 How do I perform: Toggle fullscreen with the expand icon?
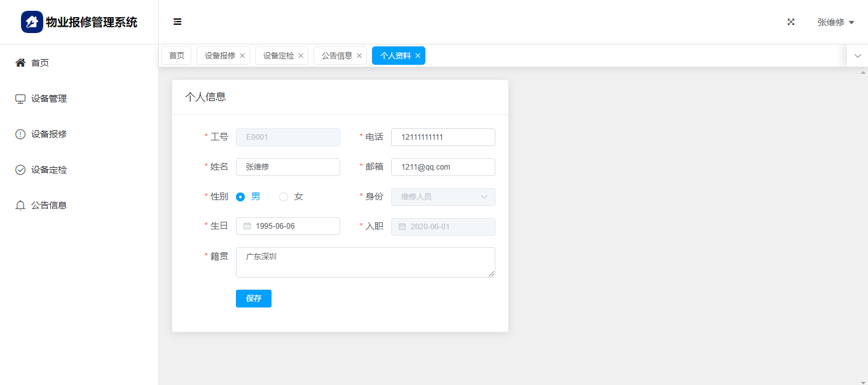(791, 22)
